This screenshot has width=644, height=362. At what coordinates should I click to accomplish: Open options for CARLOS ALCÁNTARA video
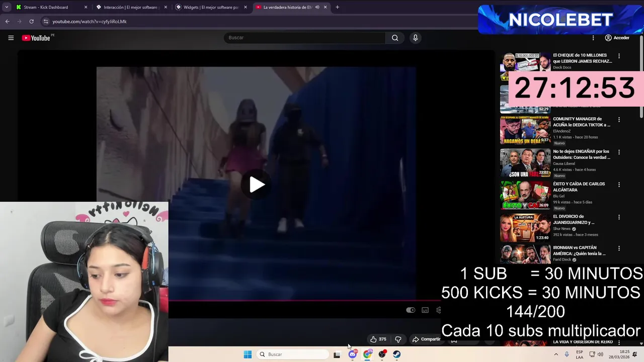[x=619, y=185]
